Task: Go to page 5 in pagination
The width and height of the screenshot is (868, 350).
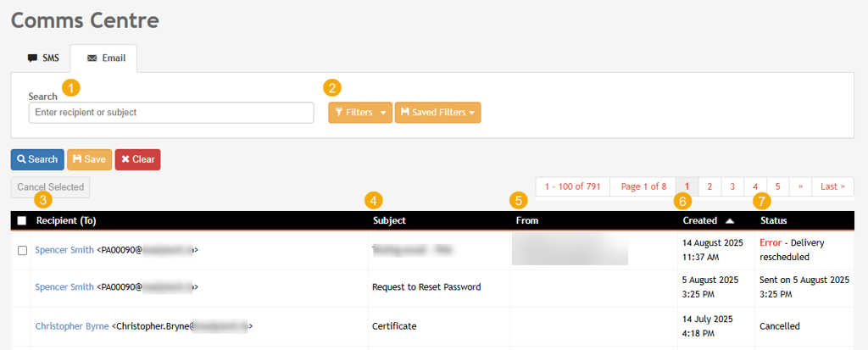Action: (778, 186)
